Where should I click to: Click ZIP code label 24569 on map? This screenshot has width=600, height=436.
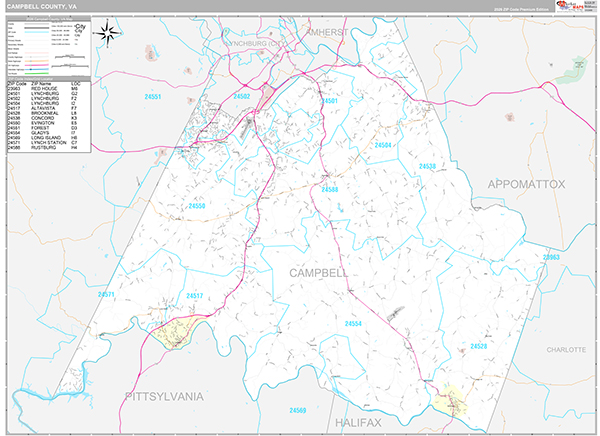click(298, 411)
